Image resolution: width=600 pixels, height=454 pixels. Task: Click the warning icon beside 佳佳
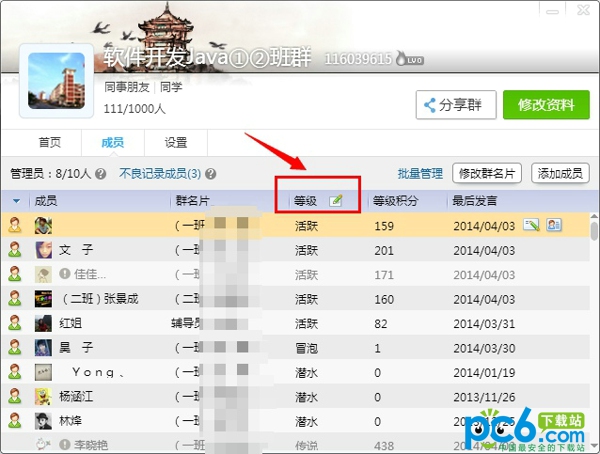[65, 274]
